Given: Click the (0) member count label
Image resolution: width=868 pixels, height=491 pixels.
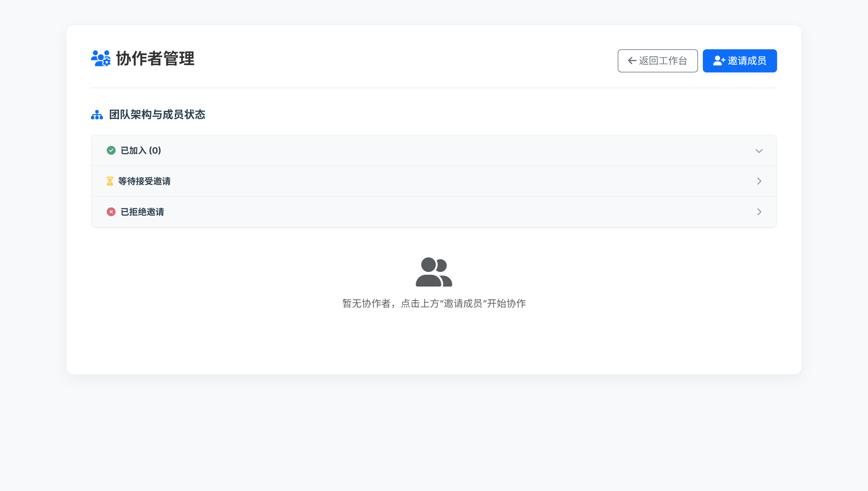Looking at the screenshot, I should (x=156, y=150).
